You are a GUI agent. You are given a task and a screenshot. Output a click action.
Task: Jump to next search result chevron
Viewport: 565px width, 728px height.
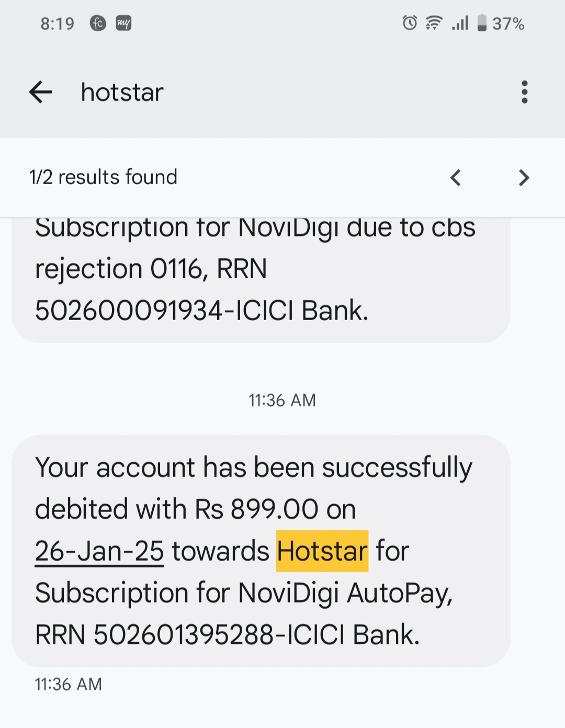click(x=524, y=178)
